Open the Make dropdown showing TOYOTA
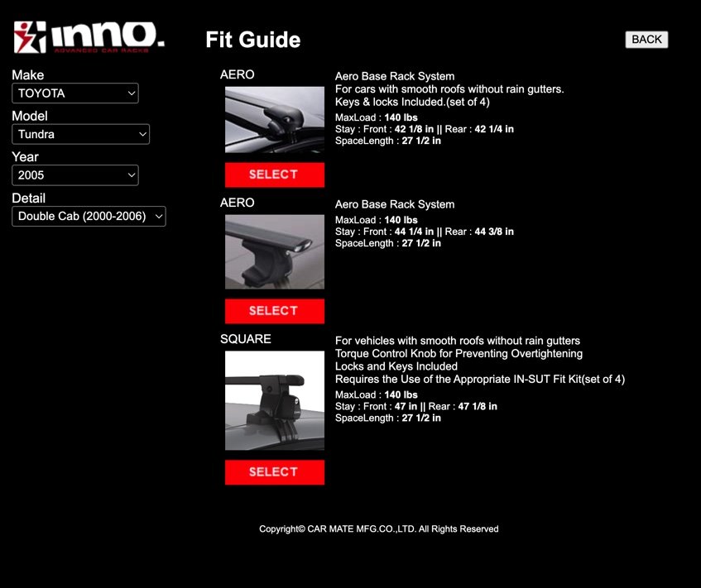The width and height of the screenshot is (701, 588). click(75, 93)
